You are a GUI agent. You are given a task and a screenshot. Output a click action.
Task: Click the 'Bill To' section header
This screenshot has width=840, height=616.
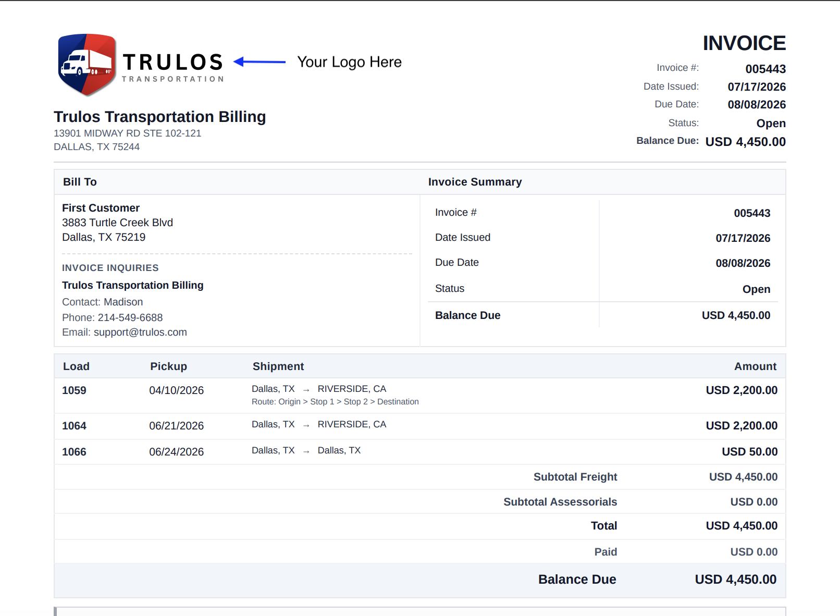tap(80, 182)
